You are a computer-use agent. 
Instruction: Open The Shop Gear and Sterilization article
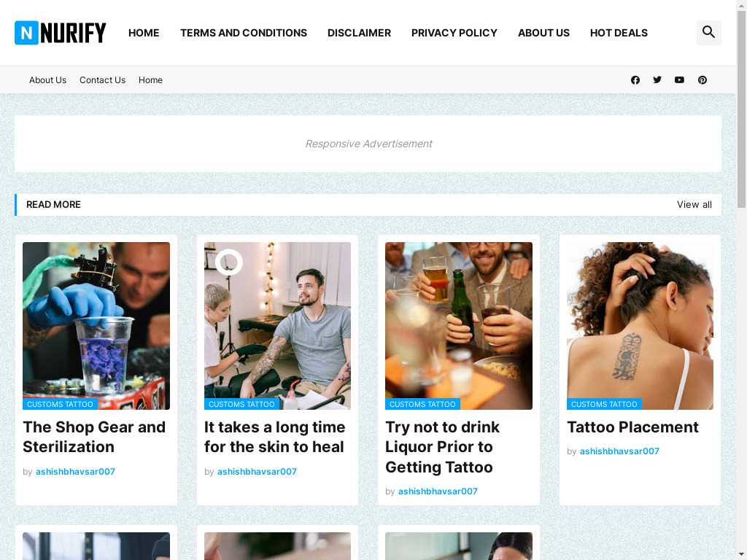tap(94, 437)
